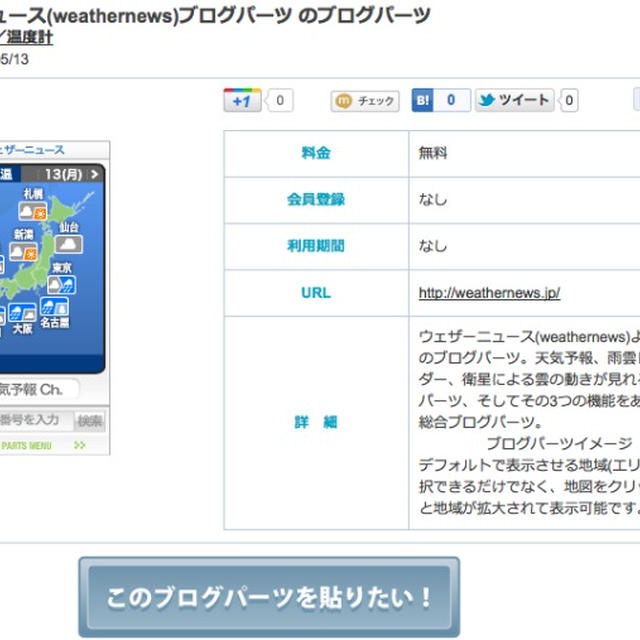Click the 東京 rain weather icon
This screenshot has height=640, width=640.
point(62,284)
